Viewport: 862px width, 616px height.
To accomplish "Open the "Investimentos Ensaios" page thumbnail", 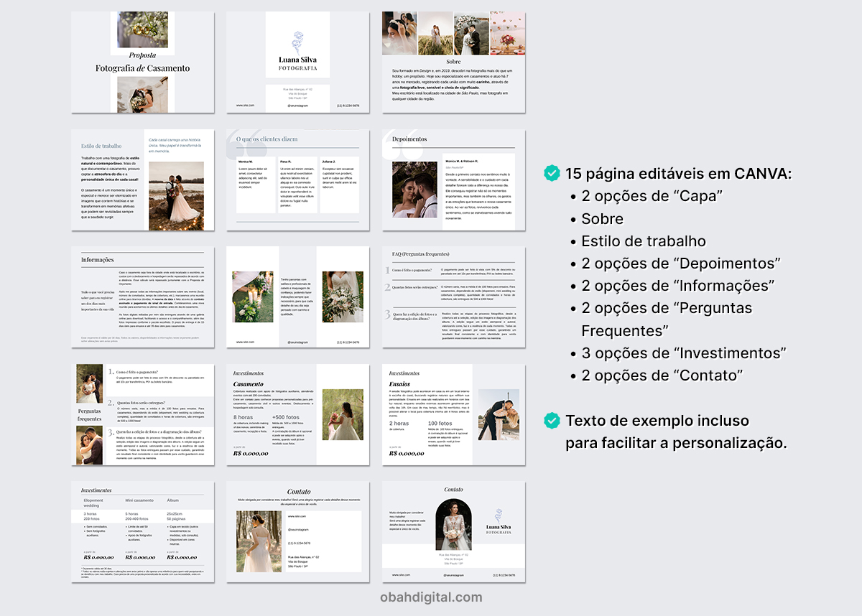I will [x=453, y=414].
